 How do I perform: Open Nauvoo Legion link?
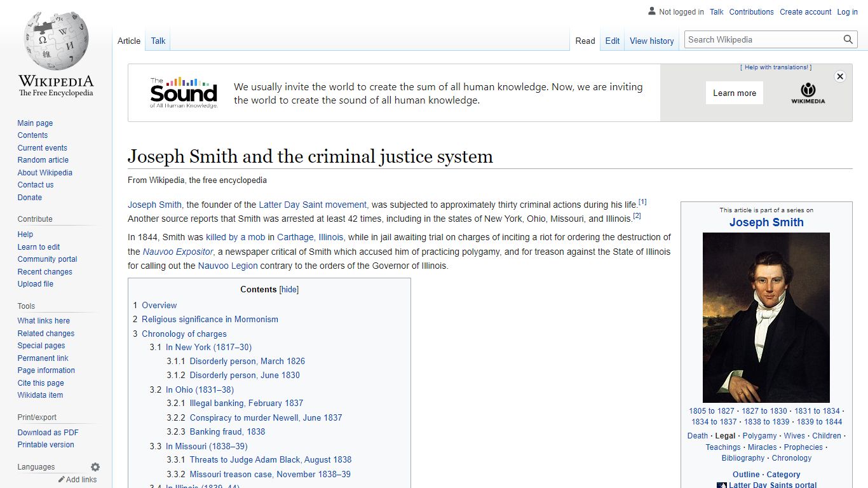[x=228, y=266]
